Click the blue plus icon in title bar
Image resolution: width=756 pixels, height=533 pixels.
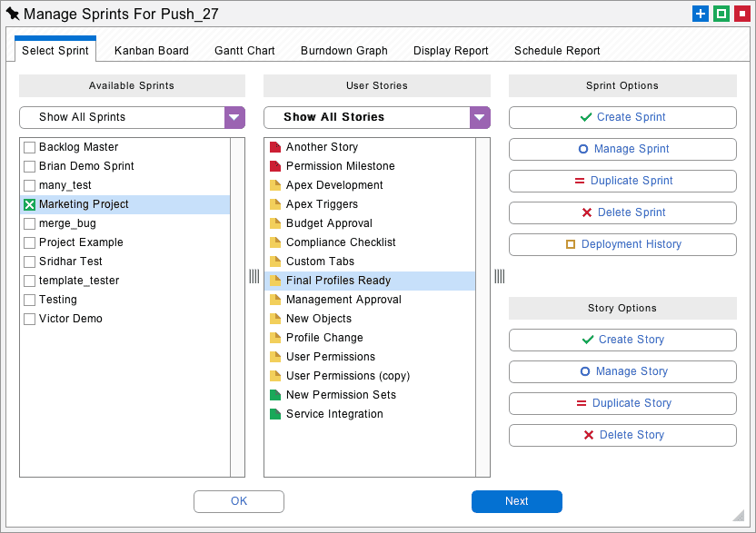click(700, 14)
